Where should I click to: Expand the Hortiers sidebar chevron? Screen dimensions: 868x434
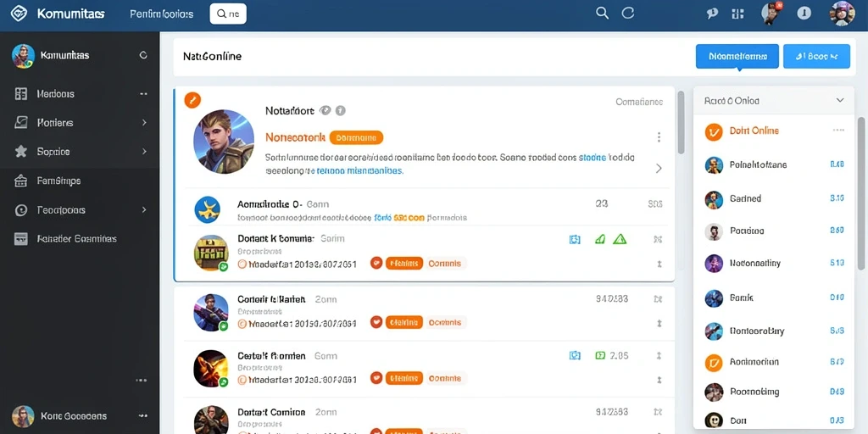tap(144, 122)
